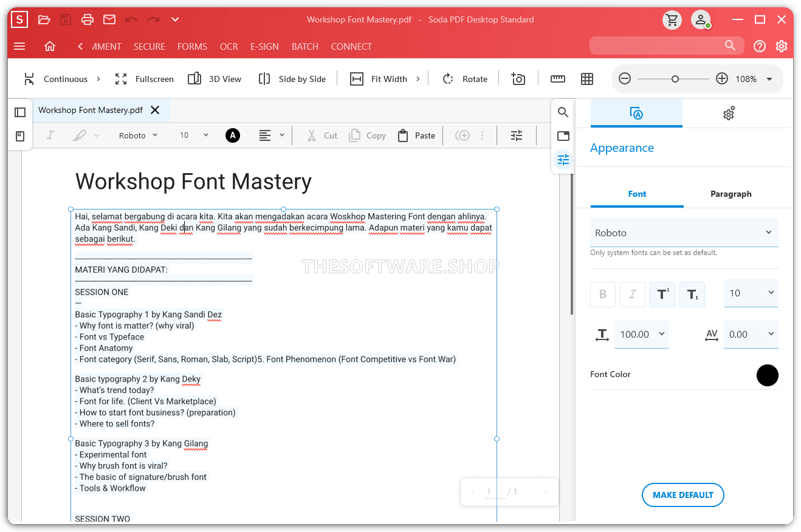Open the search magnifier in side panel

[563, 112]
